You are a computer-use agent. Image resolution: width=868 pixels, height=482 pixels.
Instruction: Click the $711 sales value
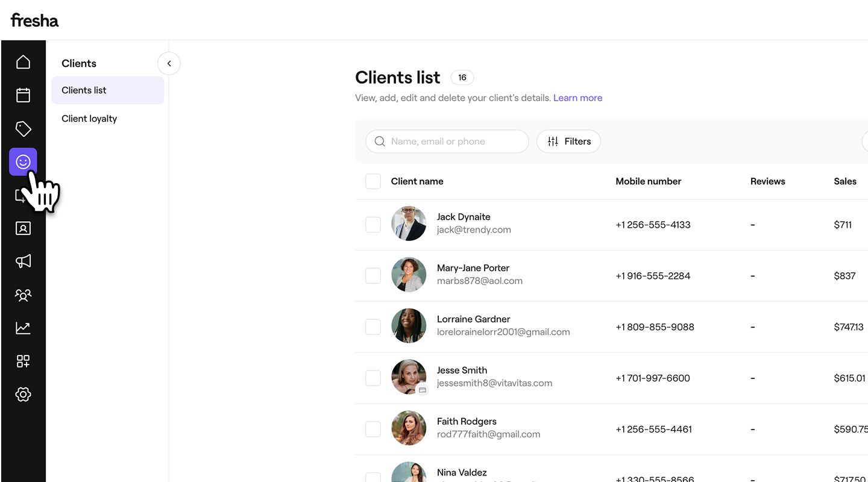click(x=843, y=225)
